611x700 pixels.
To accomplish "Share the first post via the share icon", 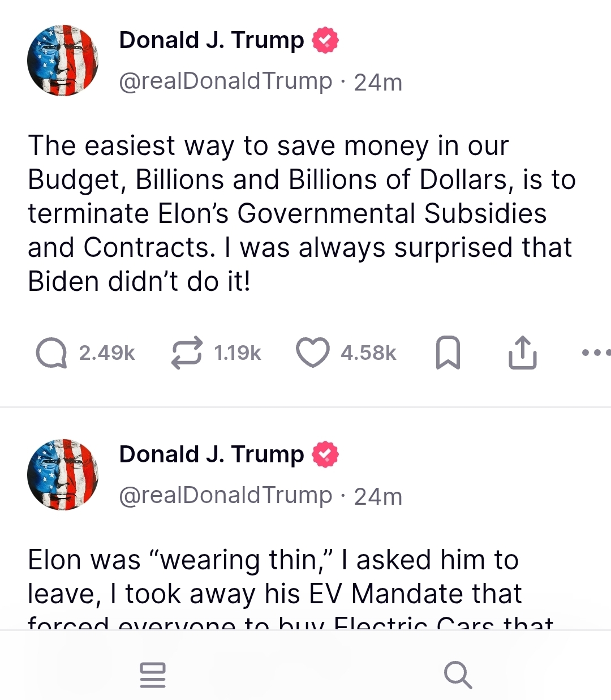I will pyautogui.click(x=522, y=353).
